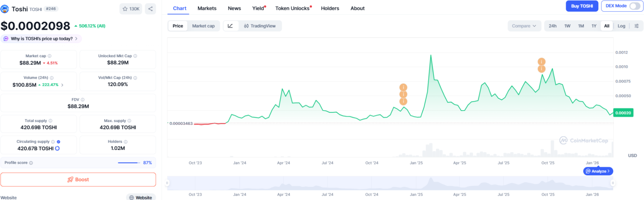Click the top orange event marker near Dec '24
The image size is (644, 200).
click(403, 87)
